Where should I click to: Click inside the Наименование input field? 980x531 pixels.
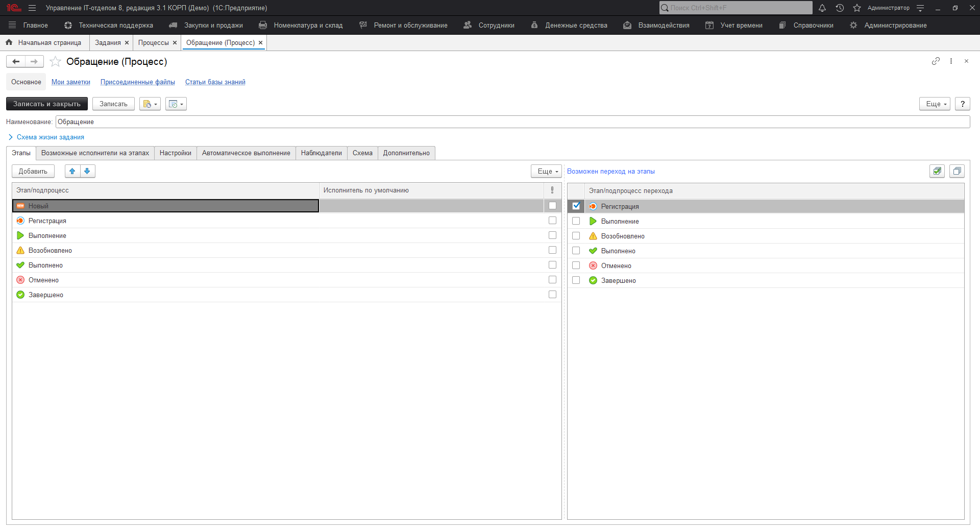click(204, 122)
